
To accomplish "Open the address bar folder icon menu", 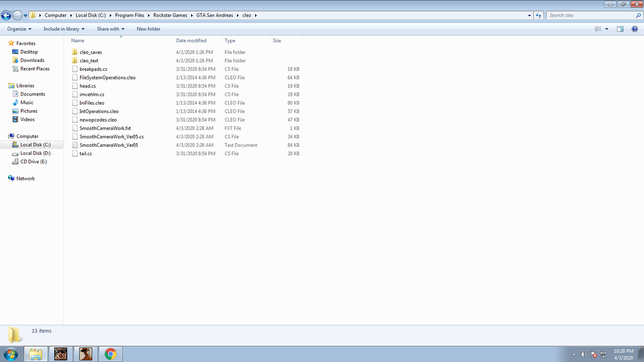I will pos(33,15).
